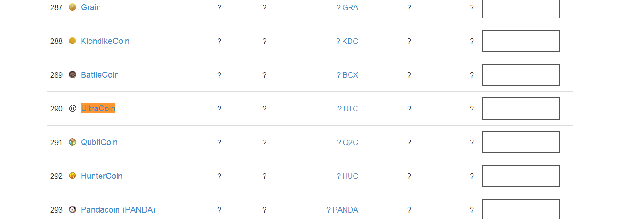Screen dimensions: 644x219
Task: Click the PANDA supply link
Action: click(343, 210)
